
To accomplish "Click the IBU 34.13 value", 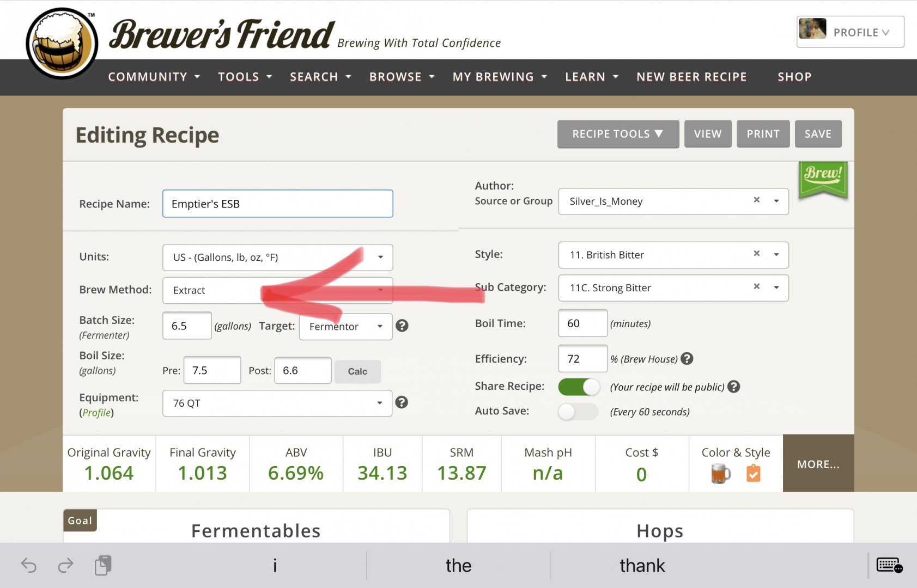I will [382, 473].
